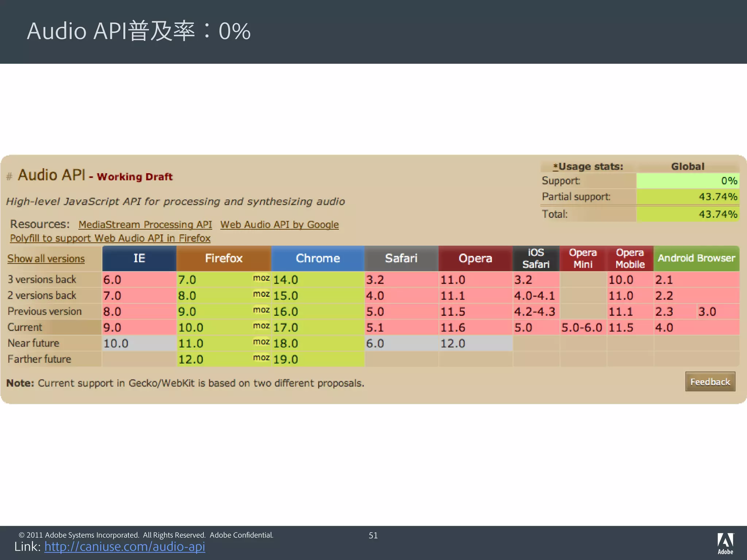This screenshot has height=560, width=747.
Task: Click IE current version 9.0 cell
Action: pos(139,327)
